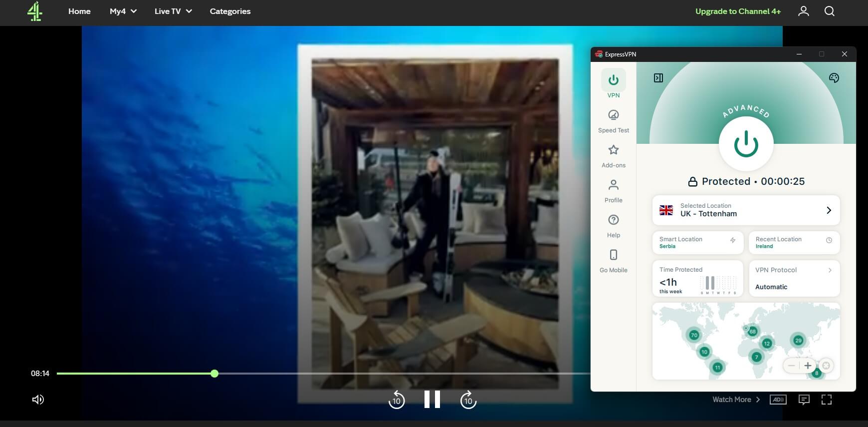The height and width of the screenshot is (427, 868).
Task: Pause the video playback
Action: pyautogui.click(x=432, y=400)
